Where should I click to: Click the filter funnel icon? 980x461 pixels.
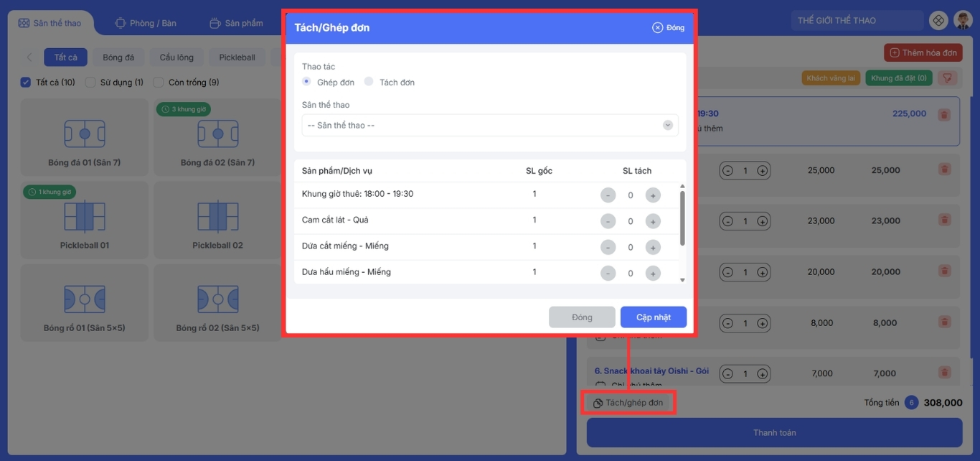point(947,78)
